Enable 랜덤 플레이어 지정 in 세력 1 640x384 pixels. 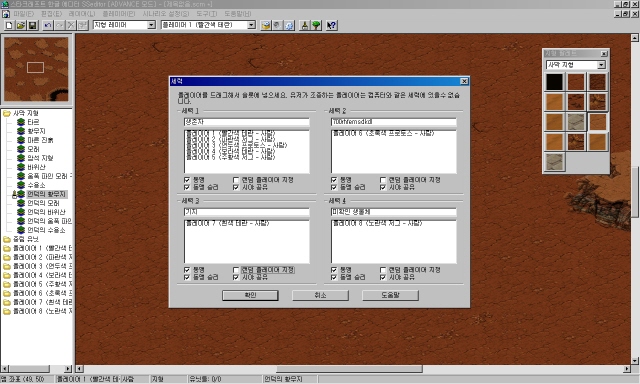236,180
